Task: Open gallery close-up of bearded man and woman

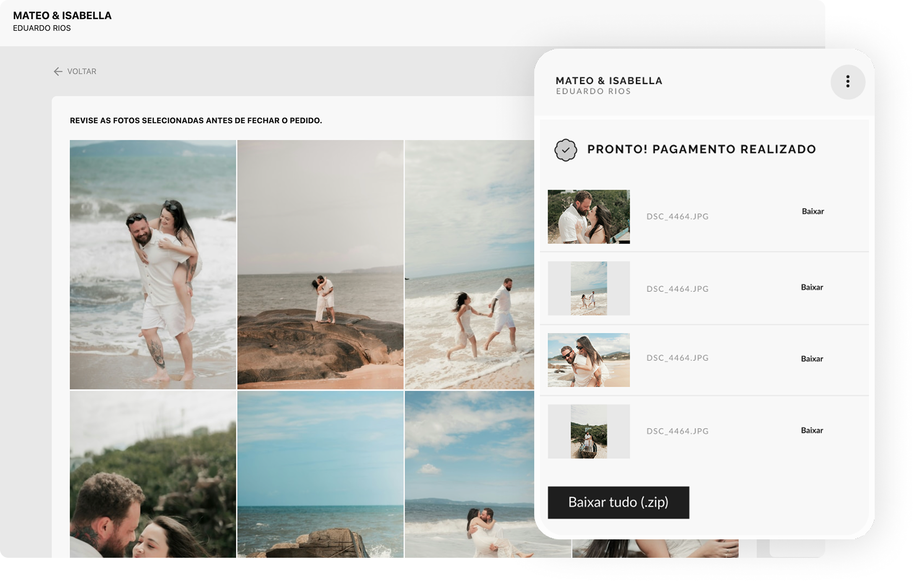Action: 153,474
